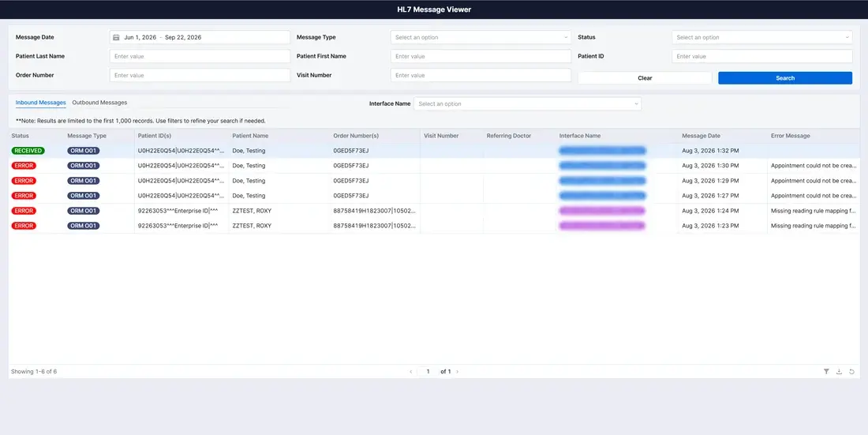This screenshot has height=435, width=868.
Task: Click ORM O01 badge in RECEIVED row
Action: click(x=84, y=151)
